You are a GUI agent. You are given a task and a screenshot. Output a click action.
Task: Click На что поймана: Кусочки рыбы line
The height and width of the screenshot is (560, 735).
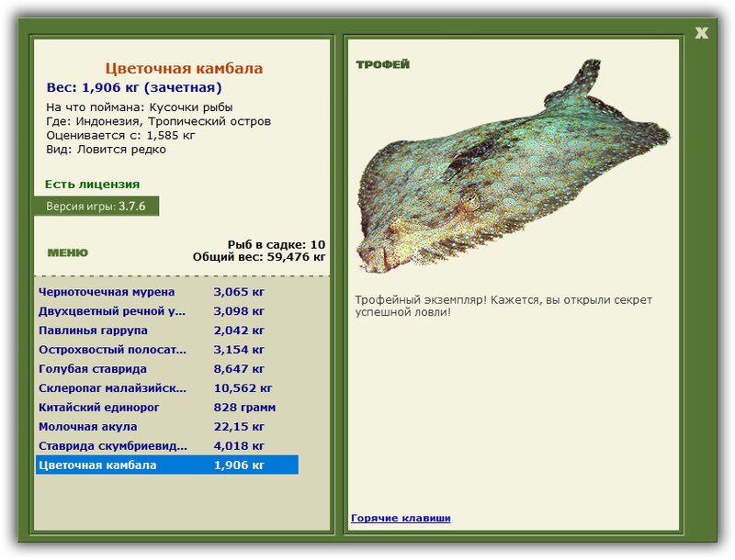pos(140,107)
